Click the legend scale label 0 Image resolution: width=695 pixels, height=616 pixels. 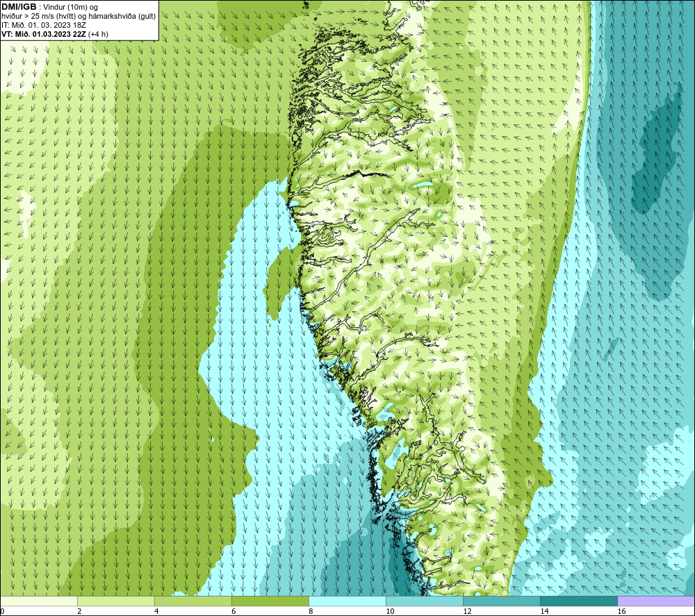pyautogui.click(x=3, y=611)
